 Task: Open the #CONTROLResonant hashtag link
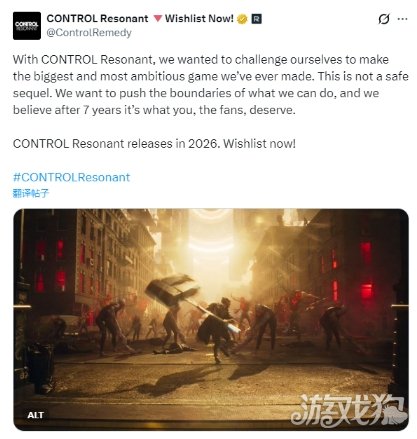71,177
